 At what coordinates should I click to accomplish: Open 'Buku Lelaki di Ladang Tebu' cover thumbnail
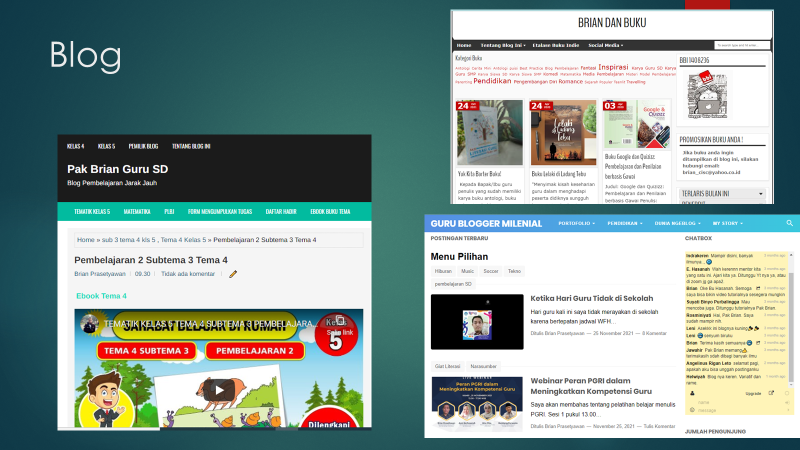coord(563,133)
